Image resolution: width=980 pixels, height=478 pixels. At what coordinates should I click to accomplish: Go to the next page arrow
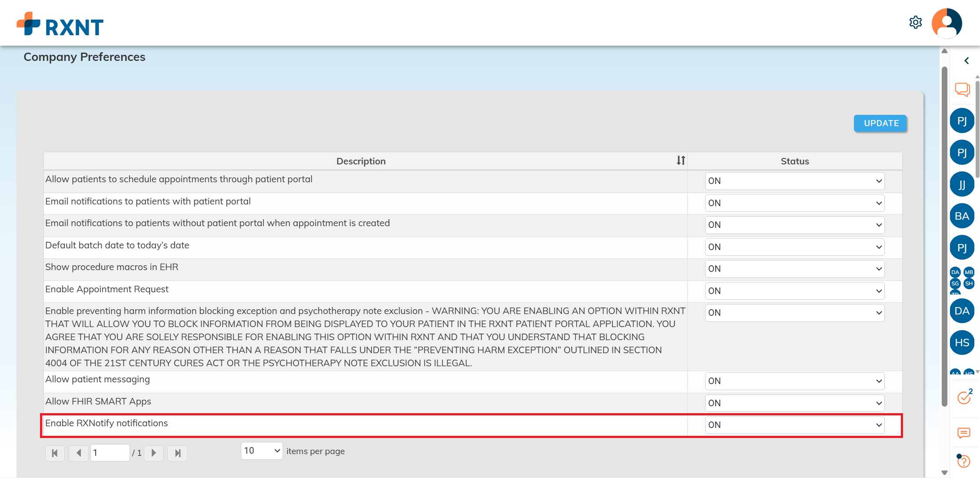(x=153, y=453)
